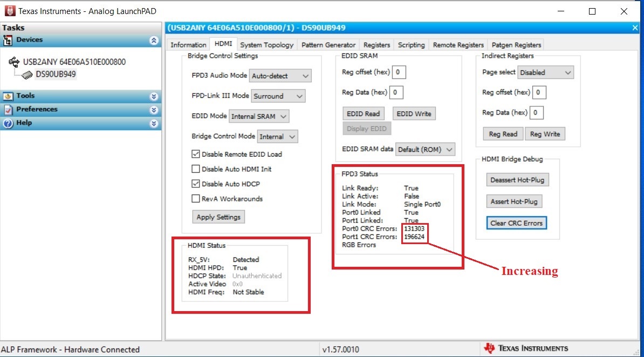Close the DS90UB949 device panel

click(x=635, y=28)
